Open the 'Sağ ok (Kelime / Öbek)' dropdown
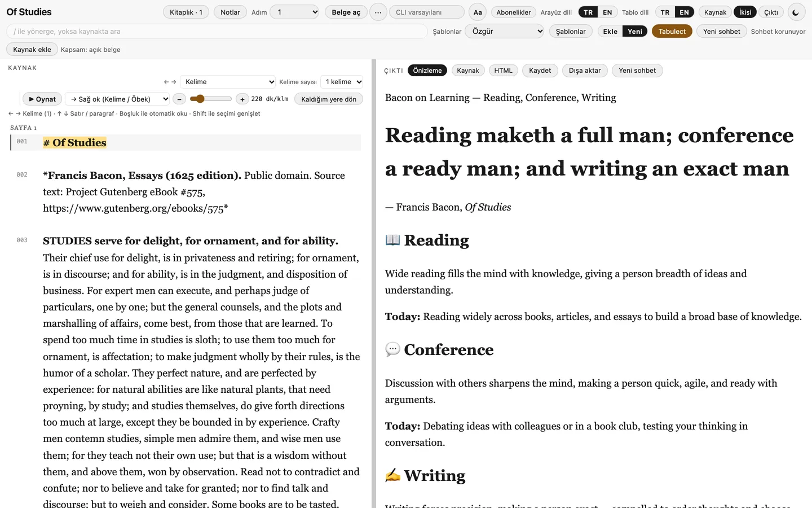 click(x=117, y=99)
